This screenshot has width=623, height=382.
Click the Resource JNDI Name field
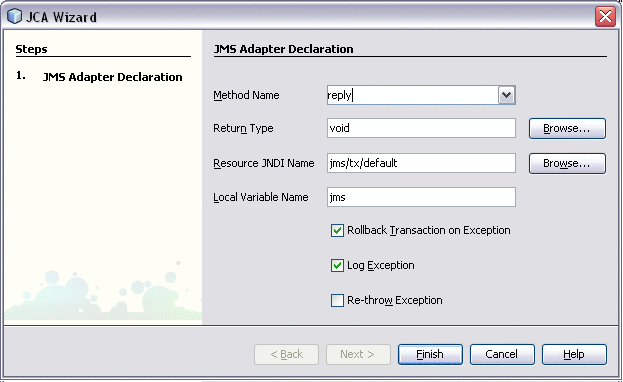[x=421, y=163]
